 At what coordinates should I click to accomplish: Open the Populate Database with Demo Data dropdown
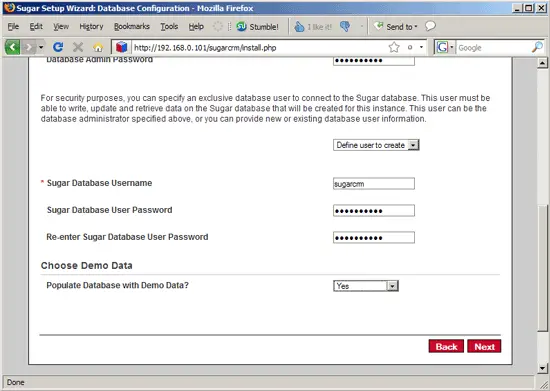point(365,286)
